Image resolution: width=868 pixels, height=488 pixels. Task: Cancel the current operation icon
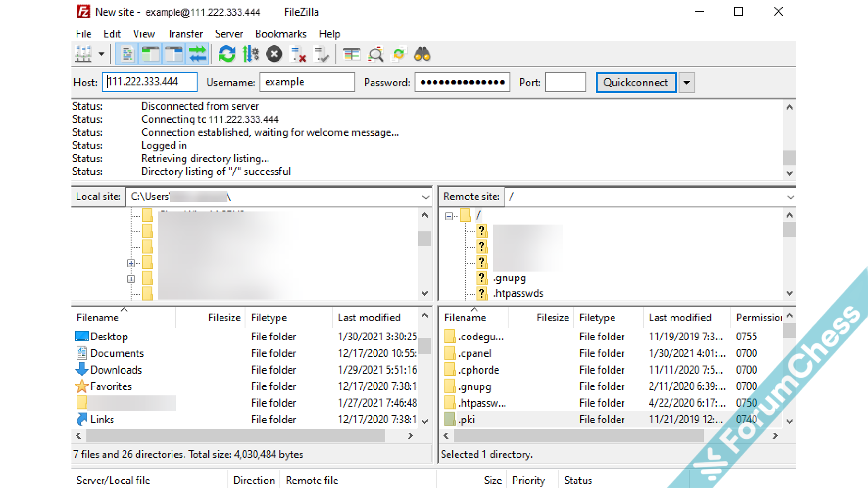click(274, 55)
